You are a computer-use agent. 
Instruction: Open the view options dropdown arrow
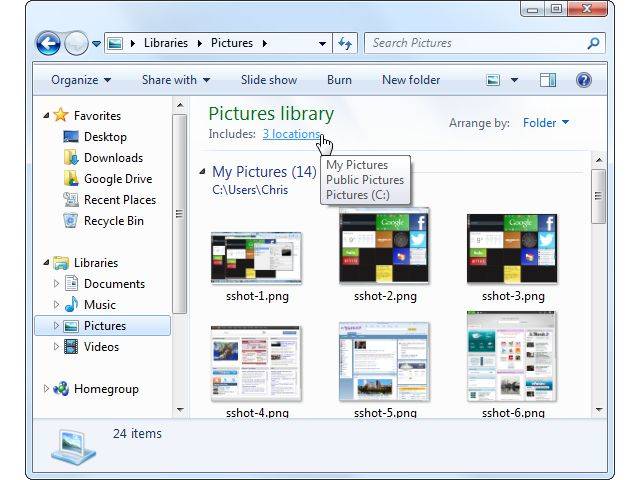point(514,80)
